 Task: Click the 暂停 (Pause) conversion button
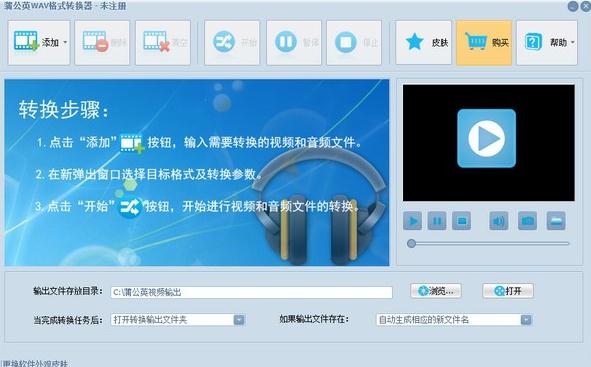[294, 43]
